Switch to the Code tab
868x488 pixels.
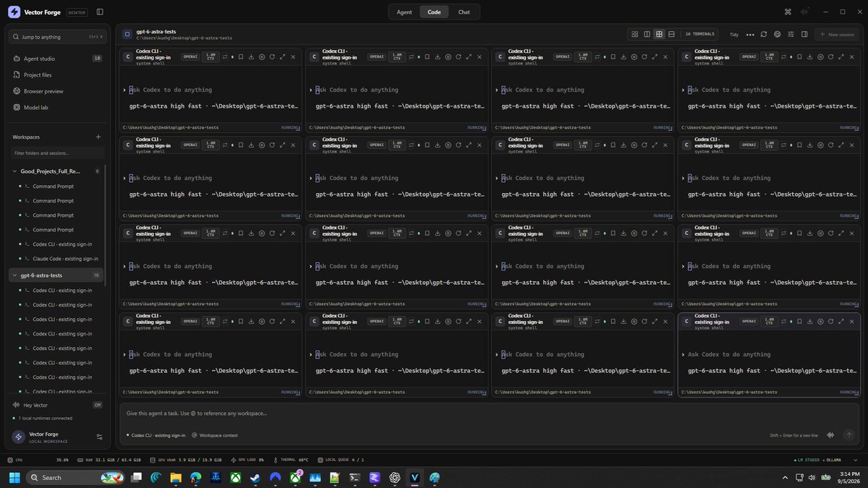click(x=434, y=12)
